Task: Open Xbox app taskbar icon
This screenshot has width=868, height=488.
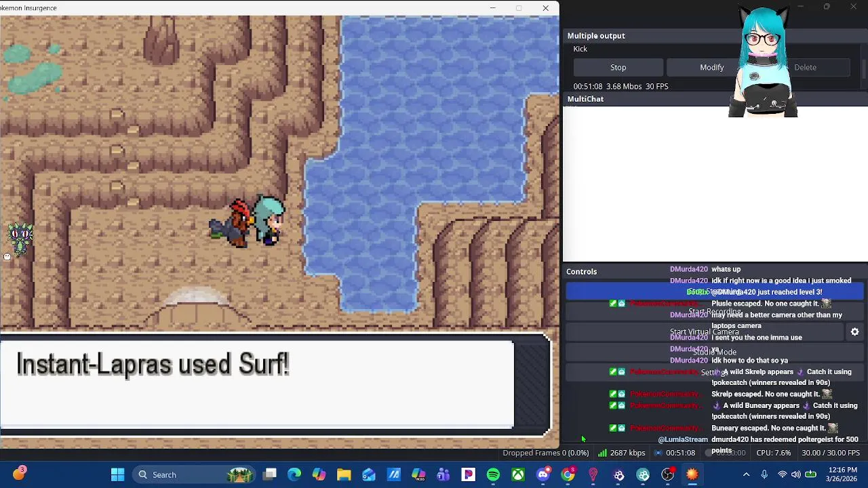Action: [518, 474]
